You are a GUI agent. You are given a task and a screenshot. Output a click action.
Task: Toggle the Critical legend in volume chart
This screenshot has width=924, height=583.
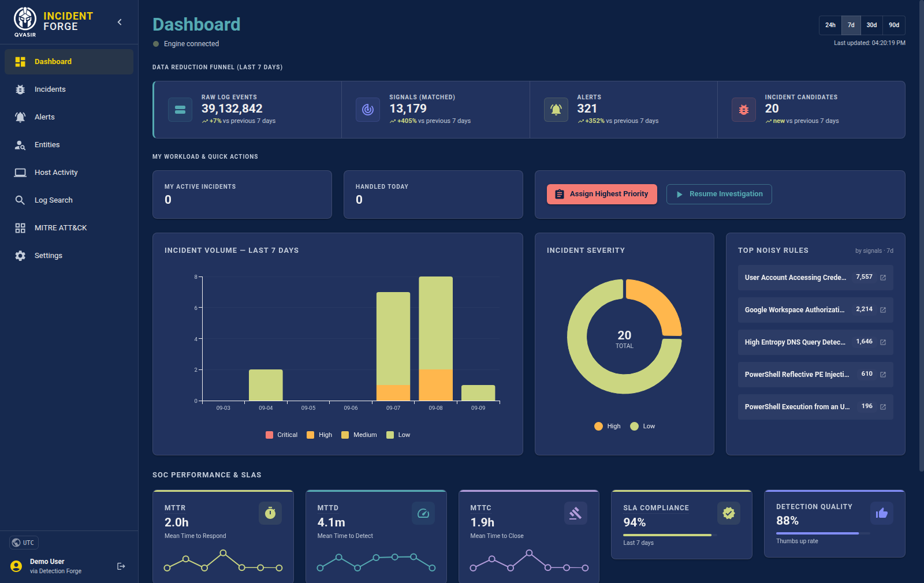click(281, 435)
